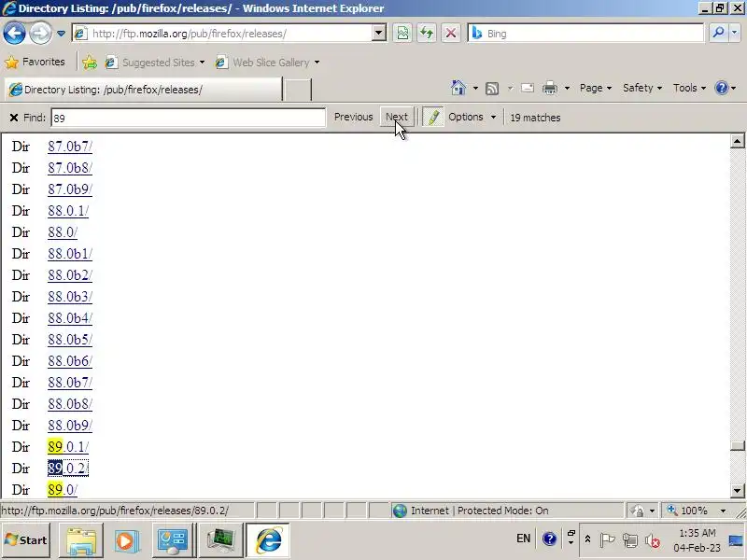Toggle highlight all matches pencil icon
The height and width of the screenshot is (560, 747).
(x=433, y=118)
